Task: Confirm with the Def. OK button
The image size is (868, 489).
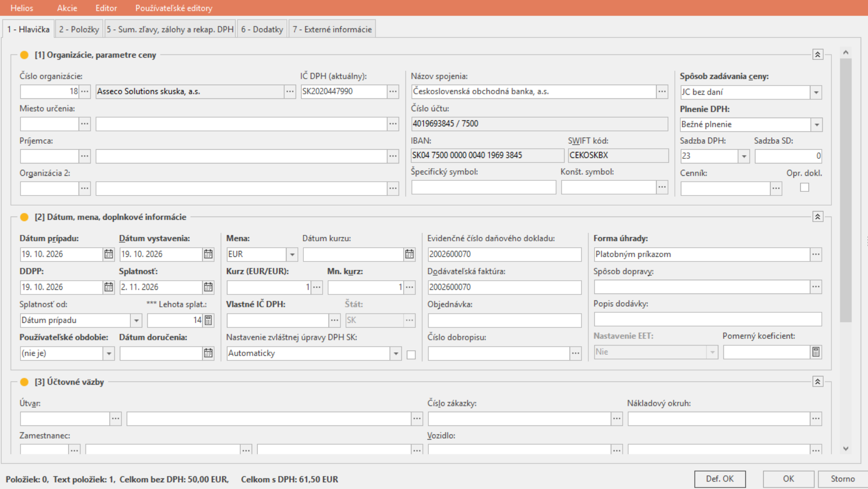Action: (720, 479)
